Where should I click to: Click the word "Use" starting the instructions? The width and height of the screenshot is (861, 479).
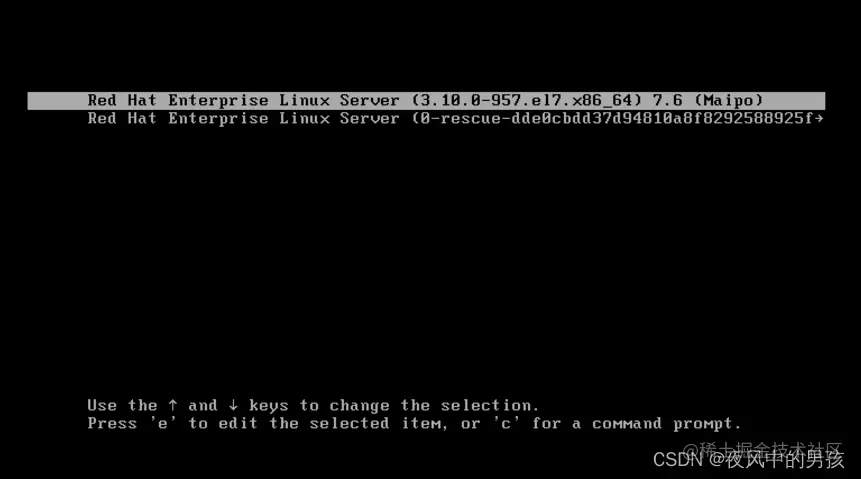coord(102,405)
